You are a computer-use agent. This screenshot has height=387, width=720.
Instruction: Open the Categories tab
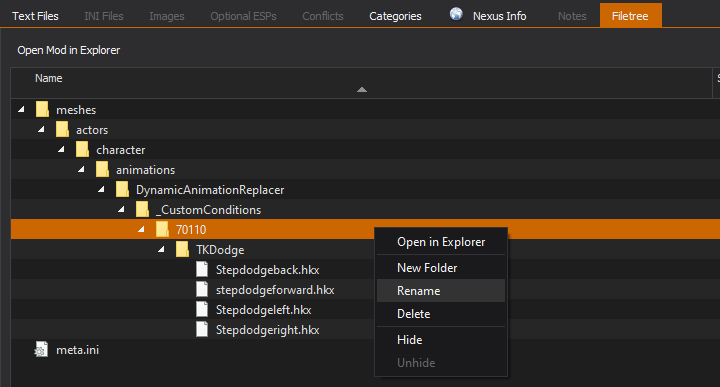[x=395, y=16]
